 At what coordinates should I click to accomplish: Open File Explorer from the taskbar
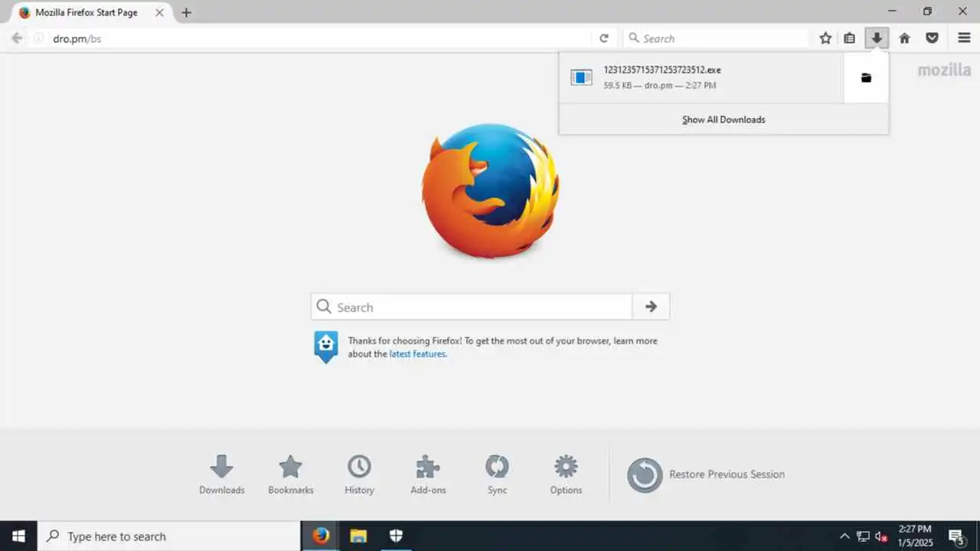pos(358,536)
